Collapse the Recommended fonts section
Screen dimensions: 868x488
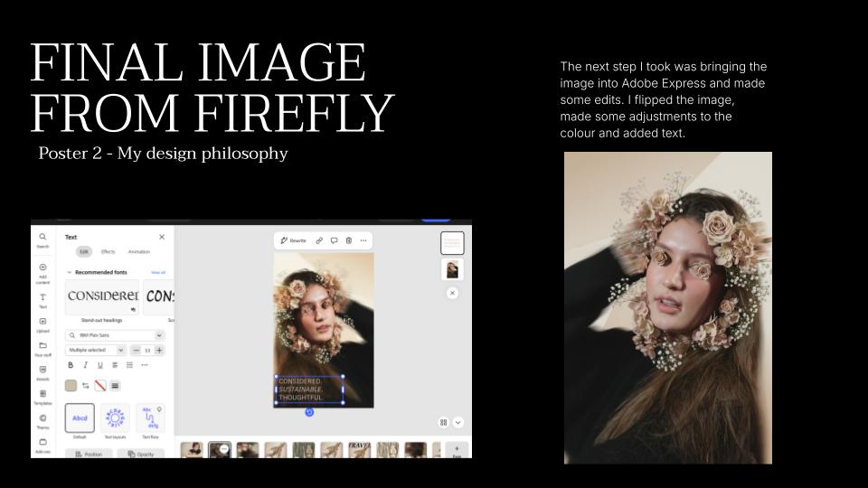pyautogui.click(x=70, y=272)
